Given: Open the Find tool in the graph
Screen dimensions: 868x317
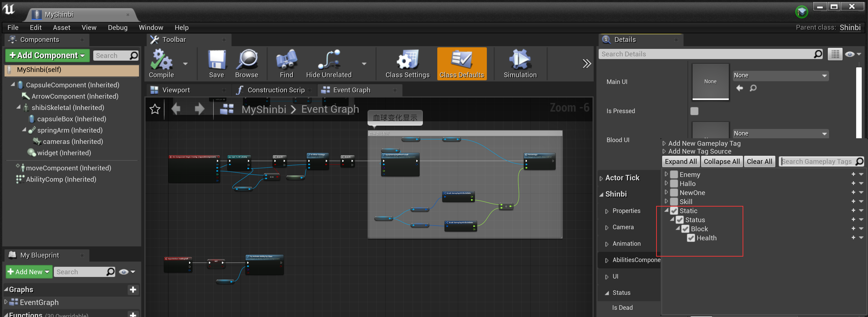Looking at the screenshot, I should coord(286,64).
